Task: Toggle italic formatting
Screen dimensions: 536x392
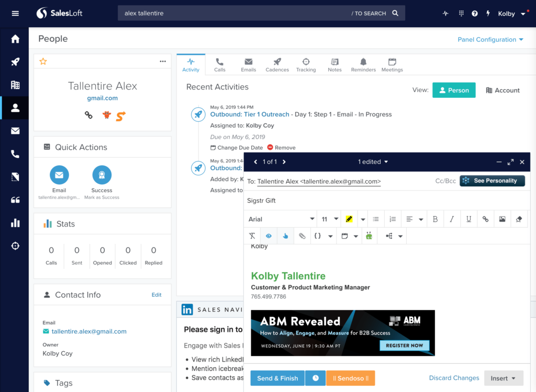Action: (x=452, y=219)
